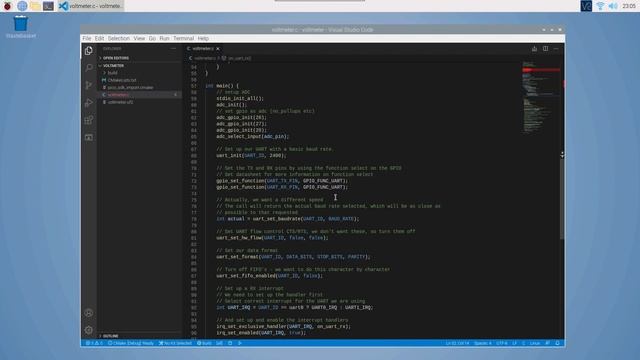Click the line and column indicator

tap(457, 343)
